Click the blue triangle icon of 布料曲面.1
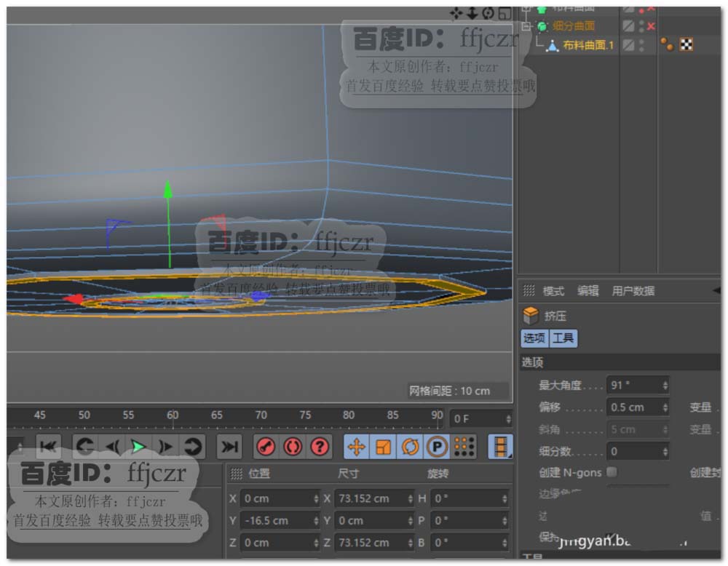This screenshot has width=728, height=566. click(x=552, y=45)
